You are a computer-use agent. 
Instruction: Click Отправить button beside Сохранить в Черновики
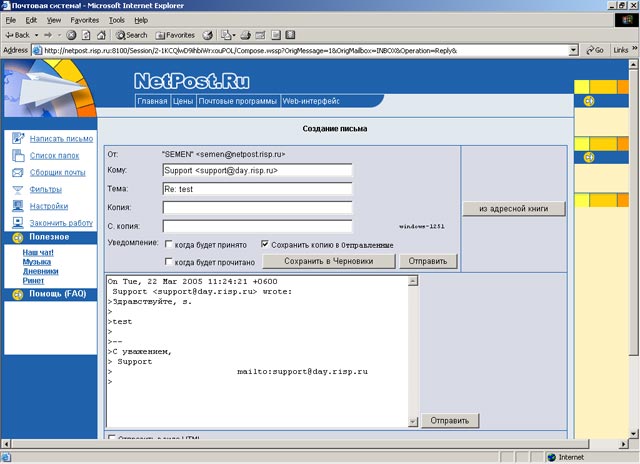pos(428,261)
